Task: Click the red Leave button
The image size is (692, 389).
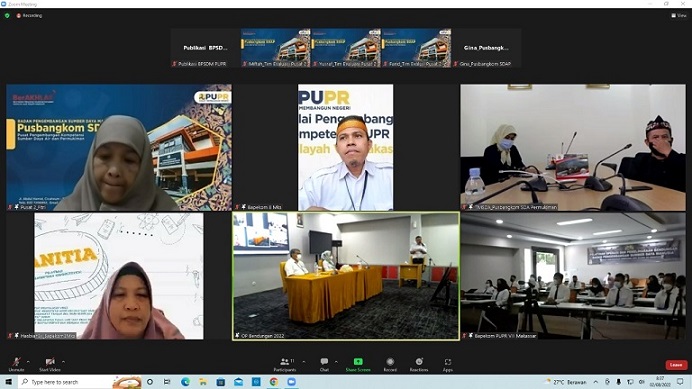Action: [676, 365]
